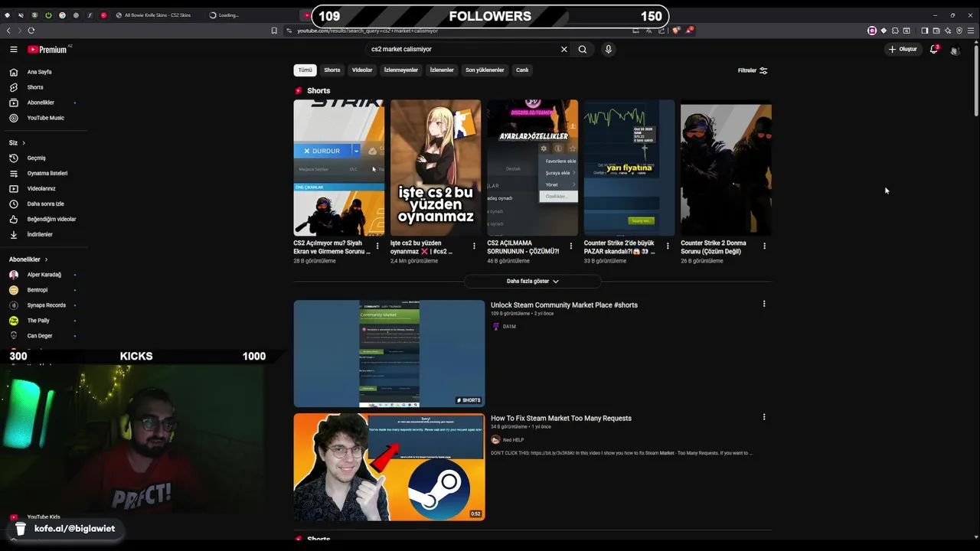Open options menu for Counter Strike 2 Donma short
This screenshot has width=980, height=551.
764,246
